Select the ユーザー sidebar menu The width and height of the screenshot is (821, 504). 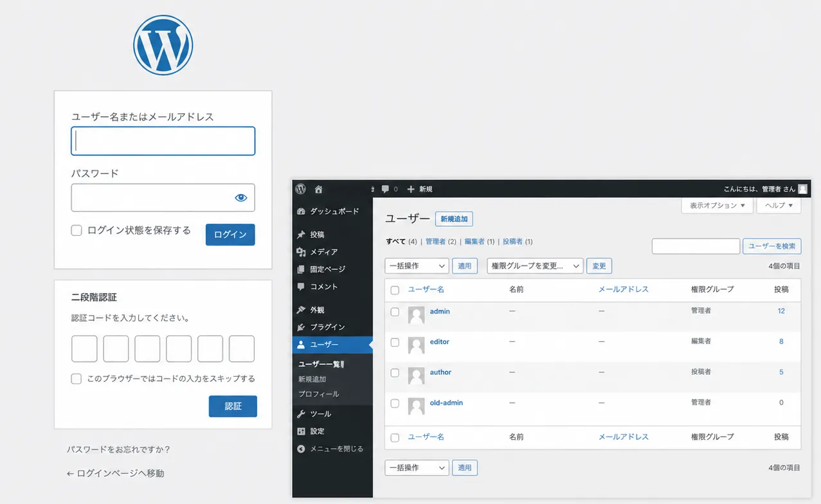(332, 345)
